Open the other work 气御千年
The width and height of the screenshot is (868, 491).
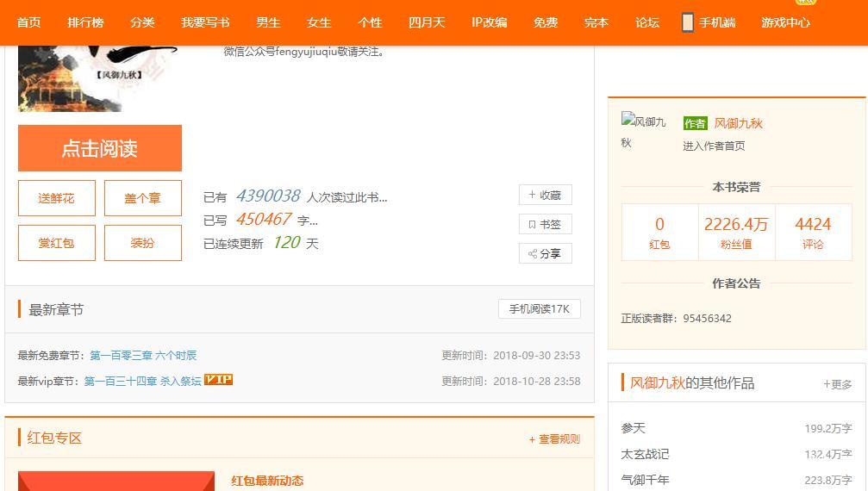[x=645, y=480]
